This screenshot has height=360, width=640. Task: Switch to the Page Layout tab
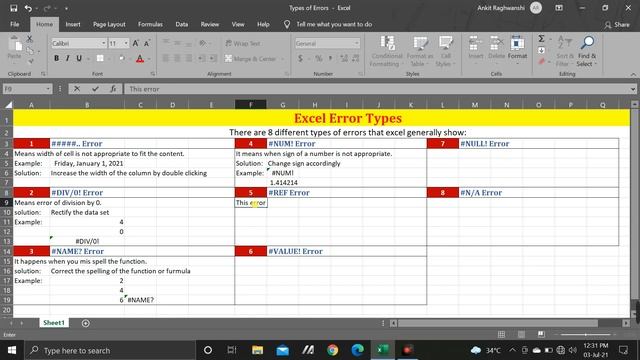[x=109, y=24]
